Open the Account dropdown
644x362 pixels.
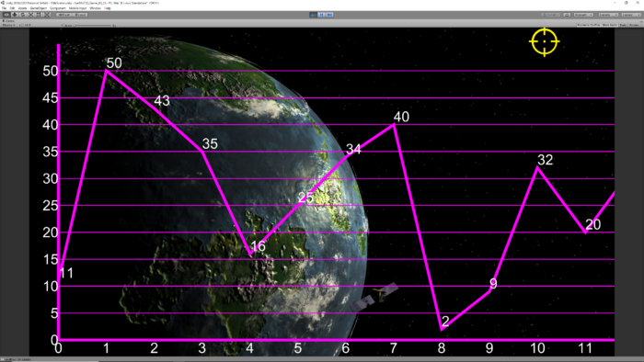point(583,15)
